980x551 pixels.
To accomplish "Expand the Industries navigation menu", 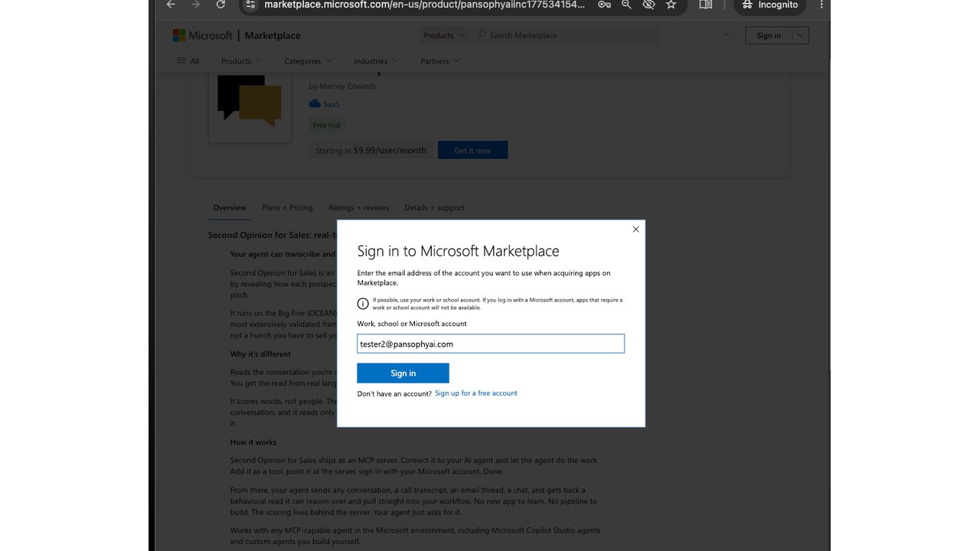I will [x=376, y=61].
